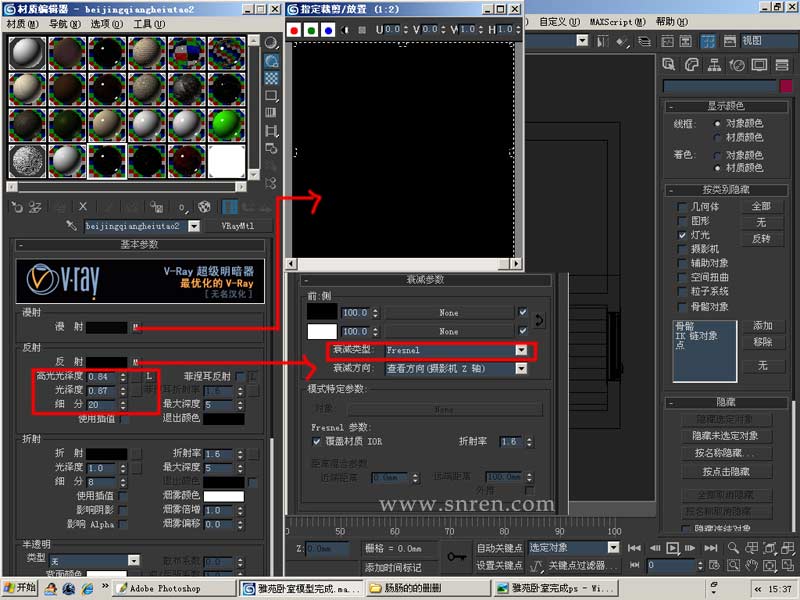The width and height of the screenshot is (800, 600).
Task: Select the object color wireframe radio button
Action: [x=717, y=123]
